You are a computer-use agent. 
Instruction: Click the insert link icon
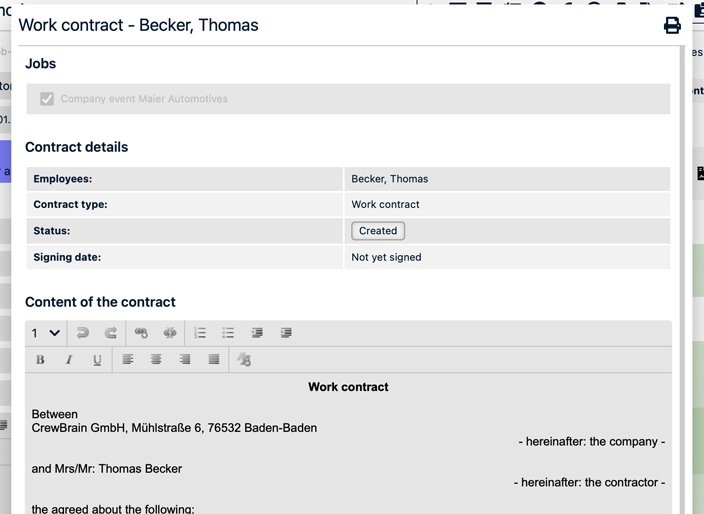coord(141,333)
